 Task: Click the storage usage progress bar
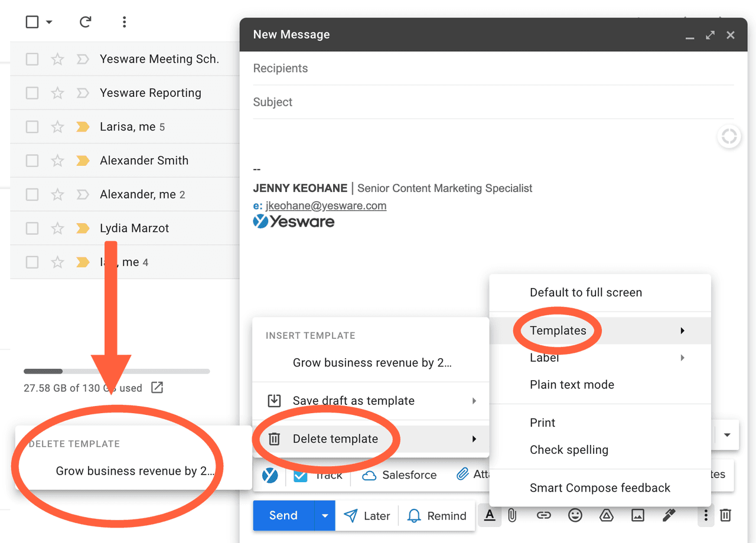point(116,371)
